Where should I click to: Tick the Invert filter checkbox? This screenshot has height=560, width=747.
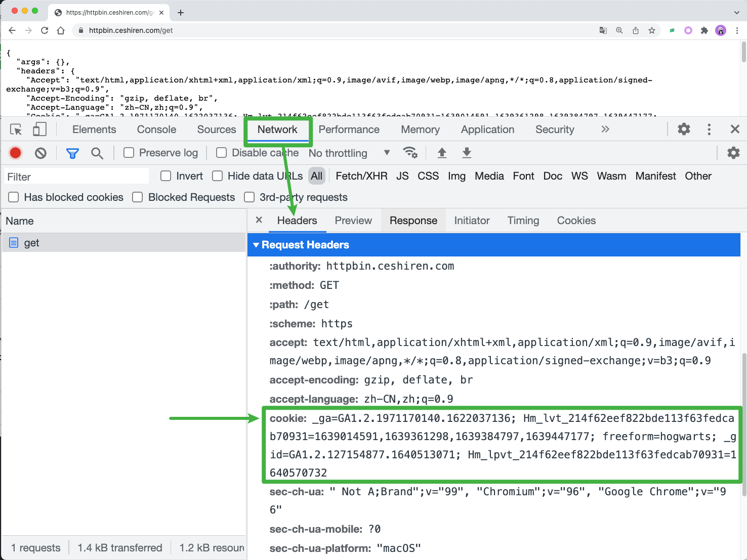click(166, 176)
